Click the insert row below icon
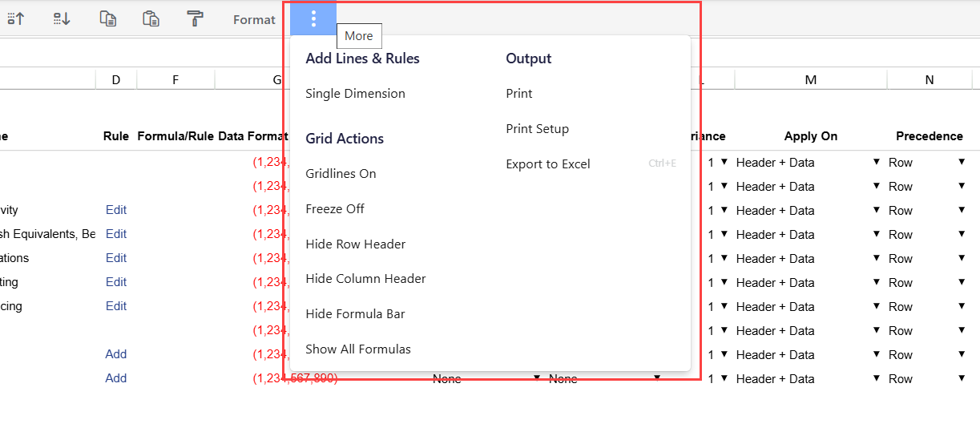 (62, 19)
